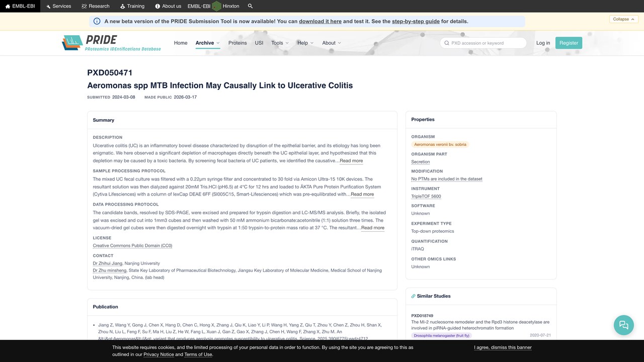Screen dimensions: 644x362
Task: Click the info icon in beta banner
Action: 97,21
